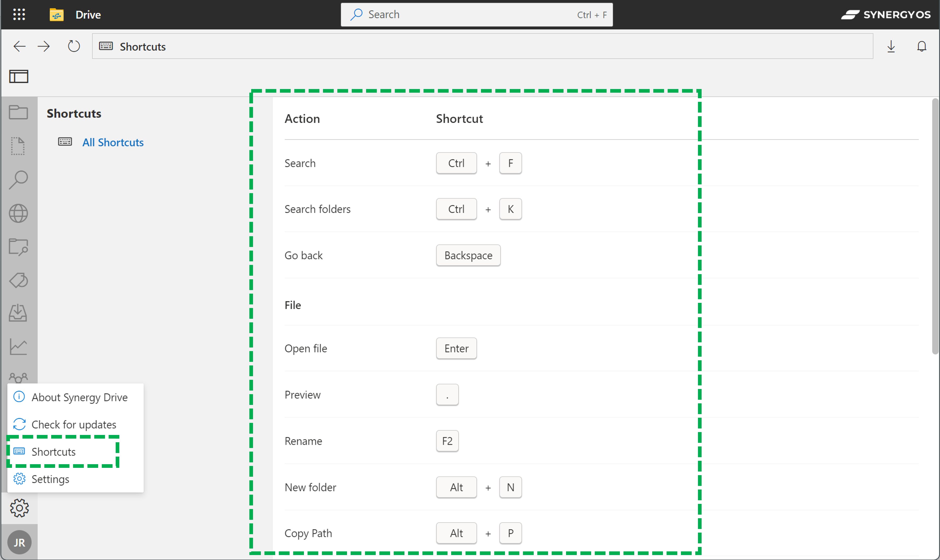Viewport: 940px width, 560px height.
Task: Open the folder search sidebar icon
Action: [18, 247]
